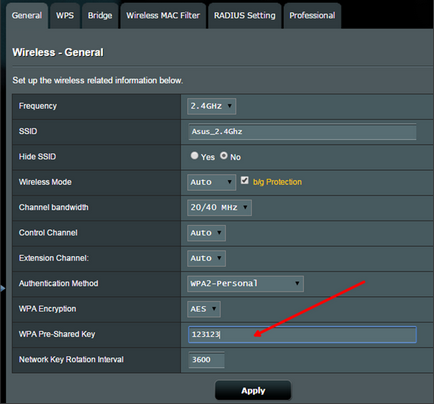Expand the Authentication Method dropdown

(x=245, y=284)
